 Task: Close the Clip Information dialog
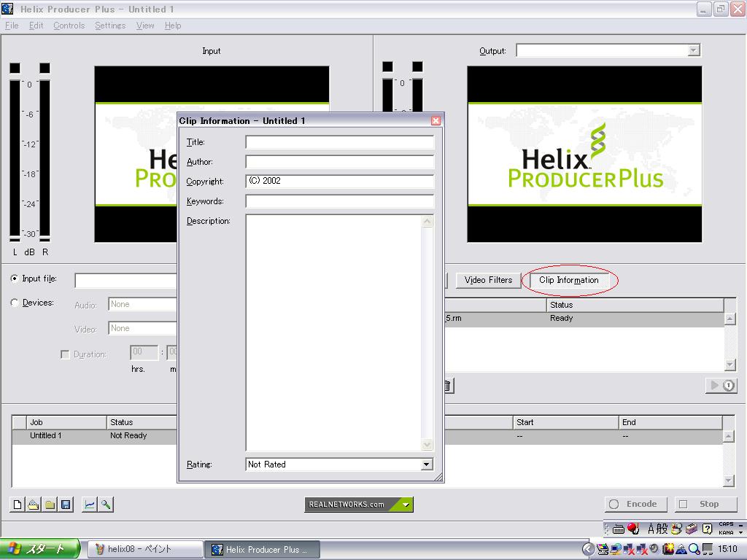(436, 120)
